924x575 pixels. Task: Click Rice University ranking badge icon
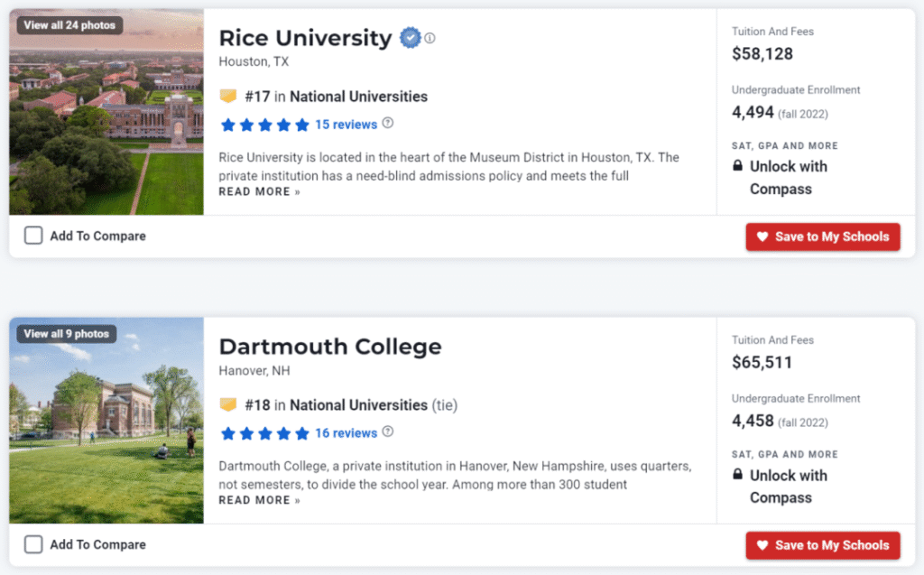click(x=228, y=96)
